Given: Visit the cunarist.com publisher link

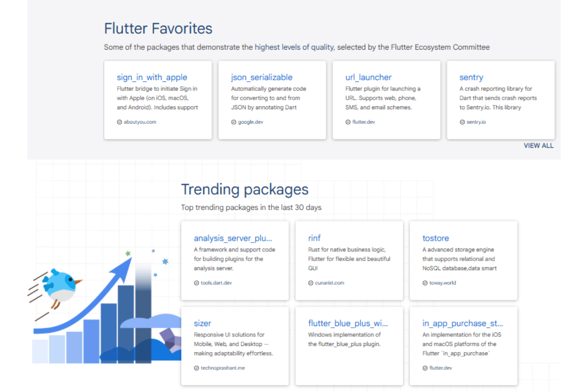Looking at the screenshot, I should point(329,283).
